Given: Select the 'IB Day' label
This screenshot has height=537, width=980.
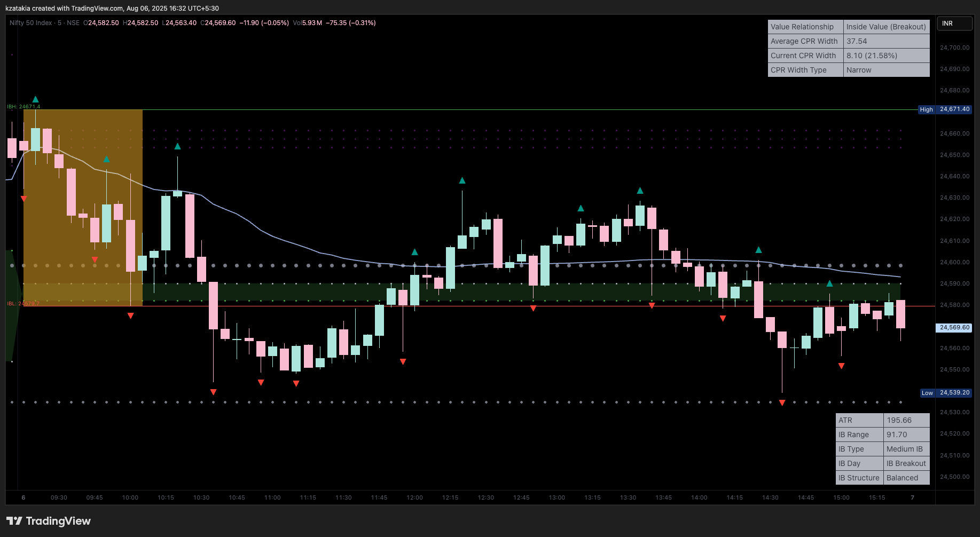Looking at the screenshot, I should tap(859, 463).
